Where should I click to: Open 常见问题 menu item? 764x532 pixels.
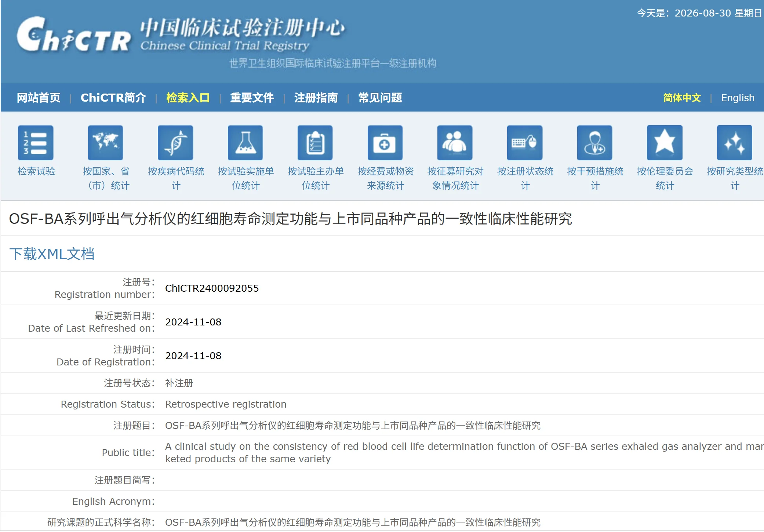point(380,98)
